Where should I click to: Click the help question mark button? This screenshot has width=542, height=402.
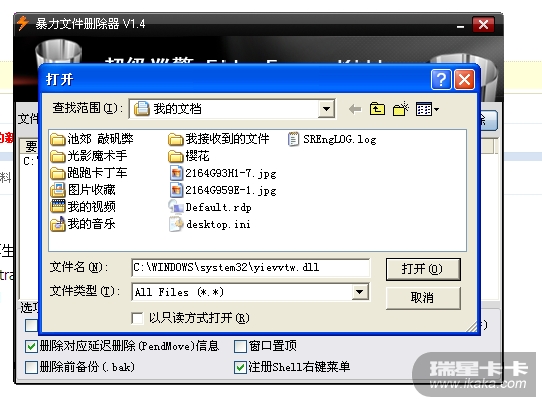click(441, 80)
